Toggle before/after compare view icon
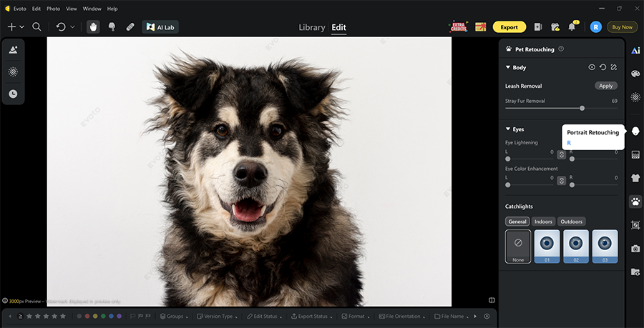644x328 pixels. [492, 301]
